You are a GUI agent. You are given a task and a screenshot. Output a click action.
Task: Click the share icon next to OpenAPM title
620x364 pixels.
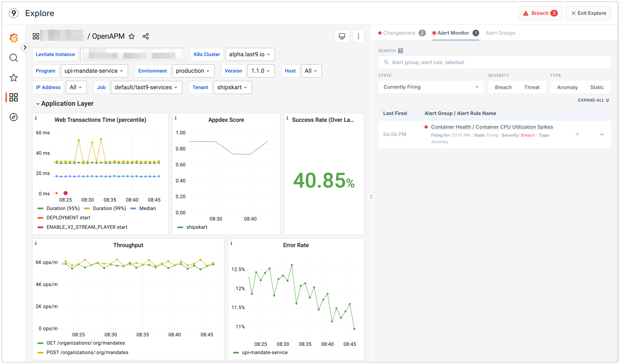coord(146,36)
